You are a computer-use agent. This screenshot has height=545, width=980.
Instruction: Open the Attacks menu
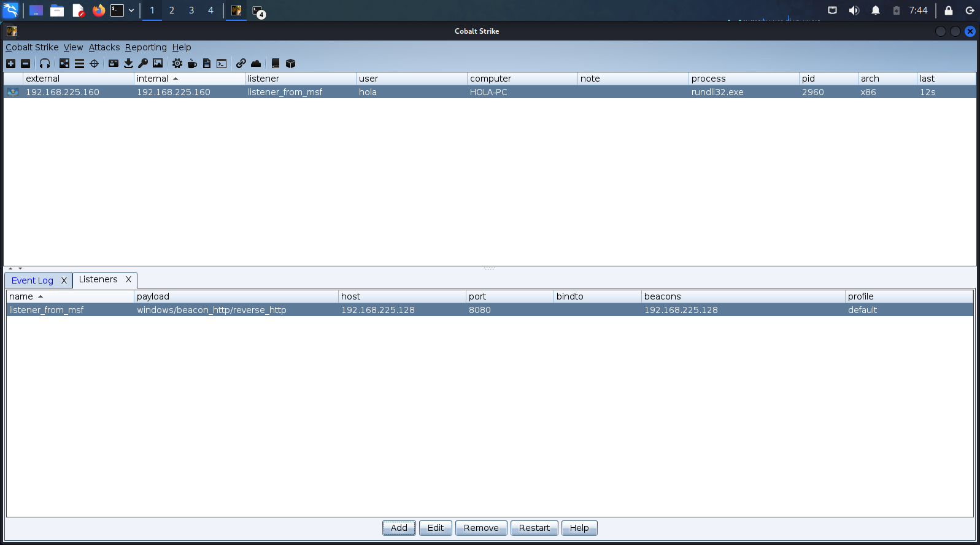click(104, 47)
